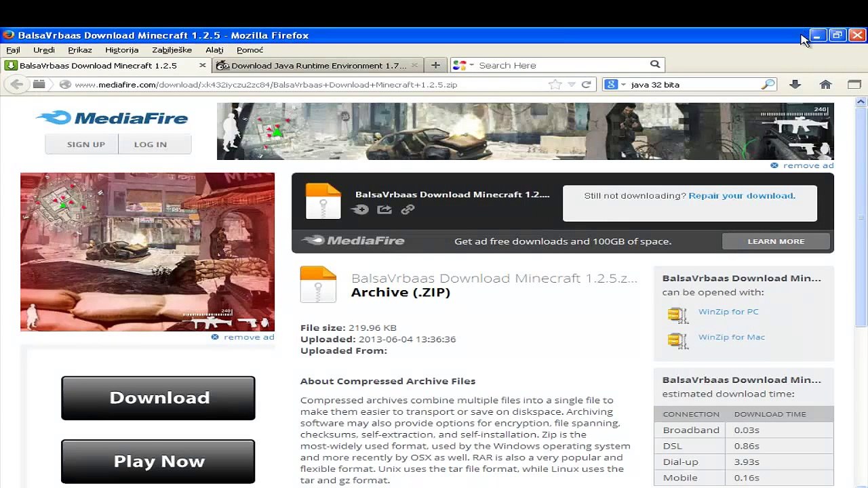Click the Firefox back arrow button
Screen dimensions: 868x488
16,85
